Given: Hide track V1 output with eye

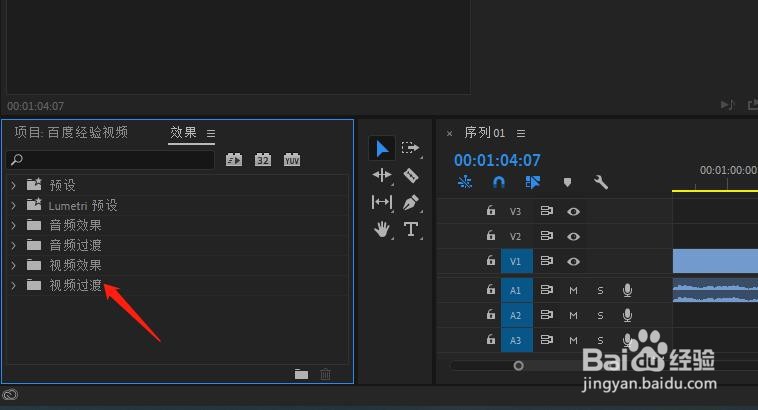Looking at the screenshot, I should (x=573, y=262).
